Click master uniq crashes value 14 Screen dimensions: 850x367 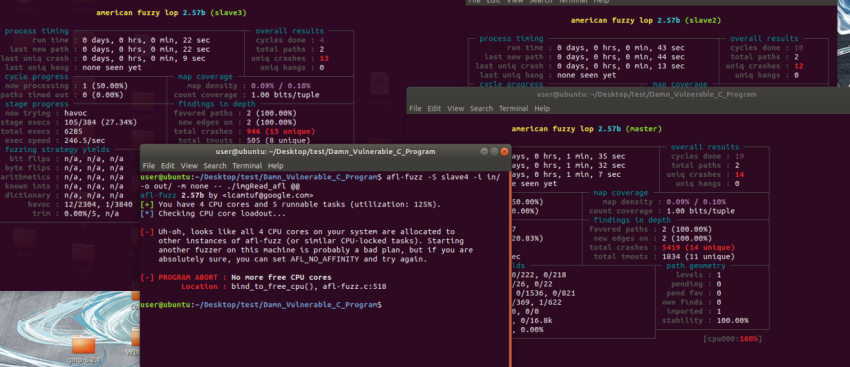point(739,175)
